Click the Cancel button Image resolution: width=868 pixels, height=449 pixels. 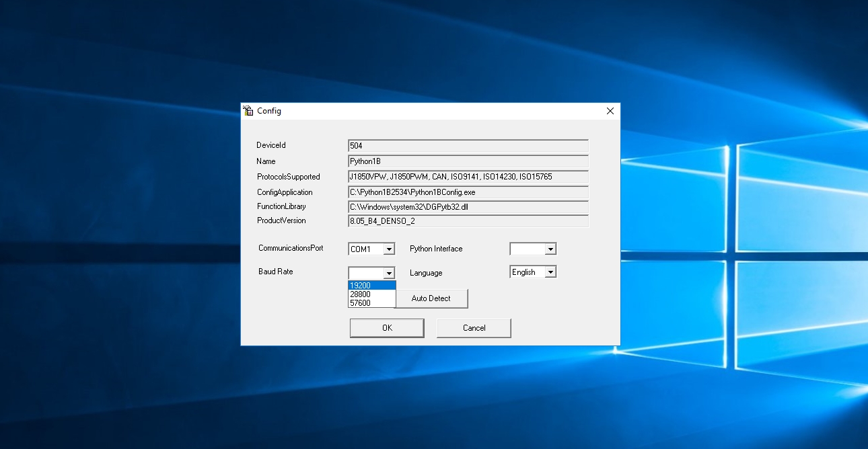[x=474, y=328]
